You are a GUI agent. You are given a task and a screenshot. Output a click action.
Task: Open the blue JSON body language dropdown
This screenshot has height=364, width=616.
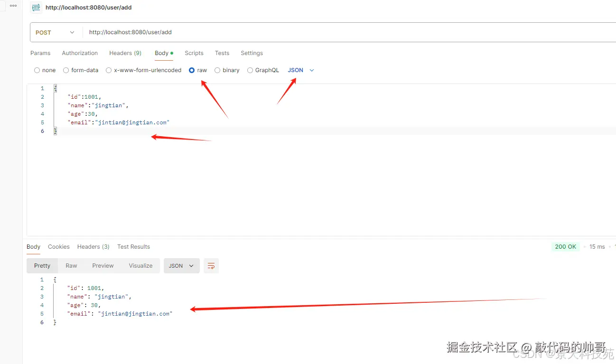pyautogui.click(x=301, y=70)
